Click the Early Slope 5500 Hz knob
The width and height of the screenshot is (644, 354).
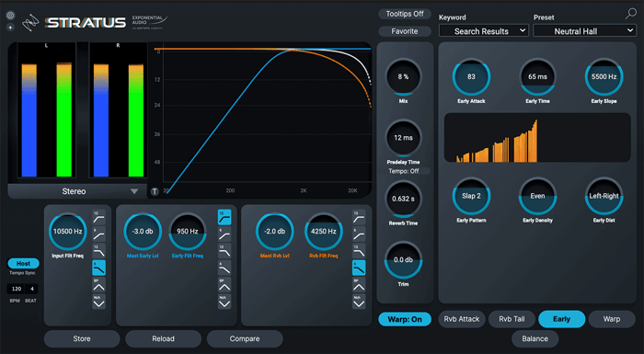[604, 77]
